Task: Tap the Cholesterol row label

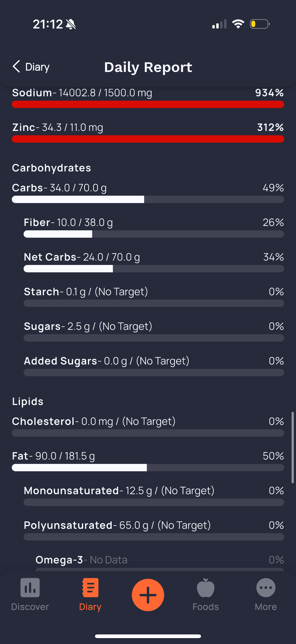Action: coord(43,421)
